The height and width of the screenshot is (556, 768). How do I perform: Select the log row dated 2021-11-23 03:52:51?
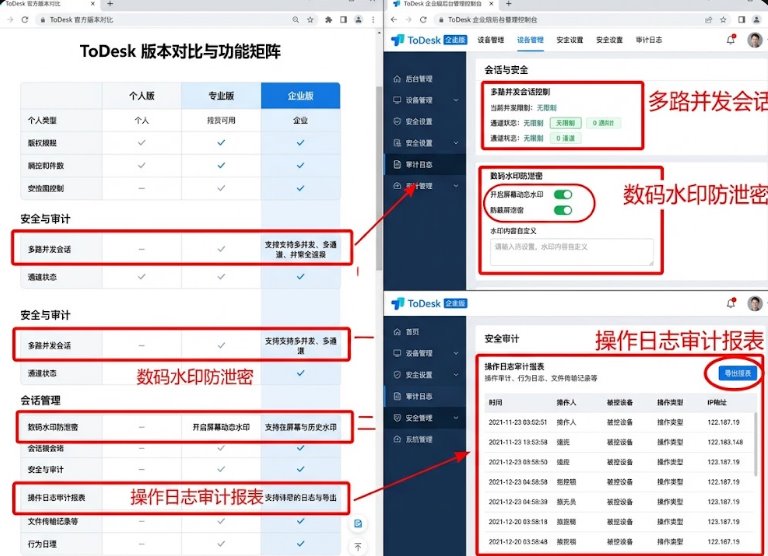click(x=618, y=422)
